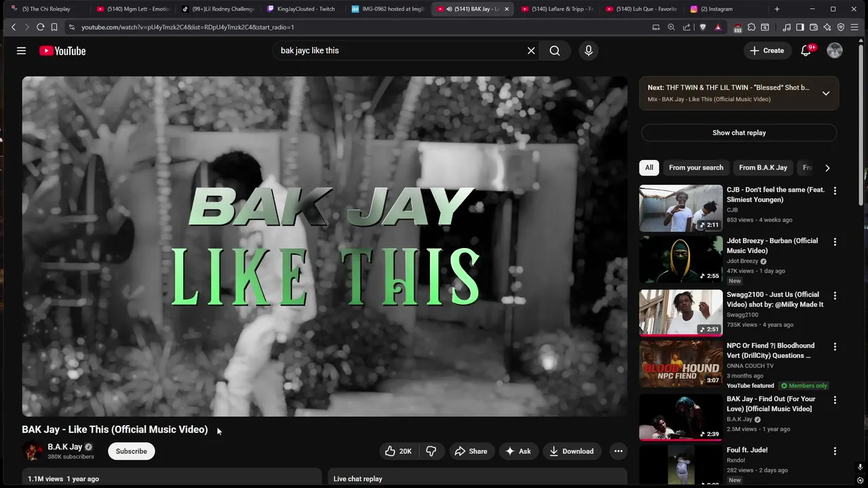Viewport: 868px width, 488px height.
Task: Open Brave Shields lion icon
Action: point(703,27)
